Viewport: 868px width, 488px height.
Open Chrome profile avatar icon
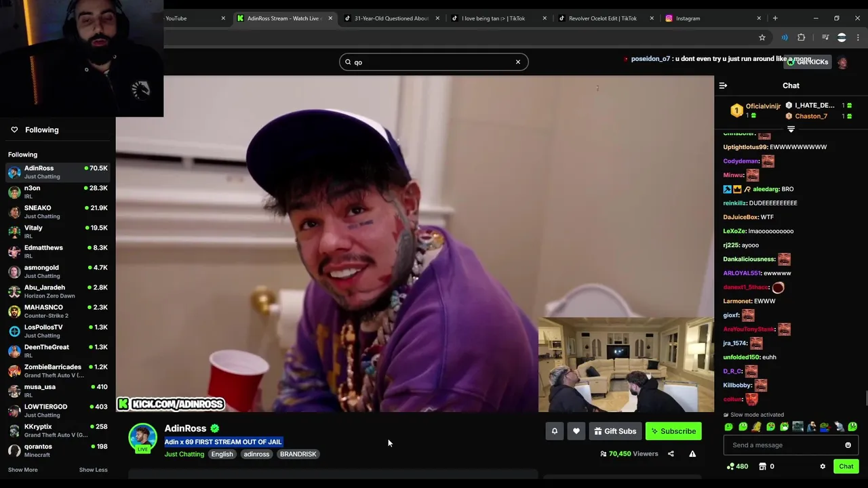pos(842,37)
